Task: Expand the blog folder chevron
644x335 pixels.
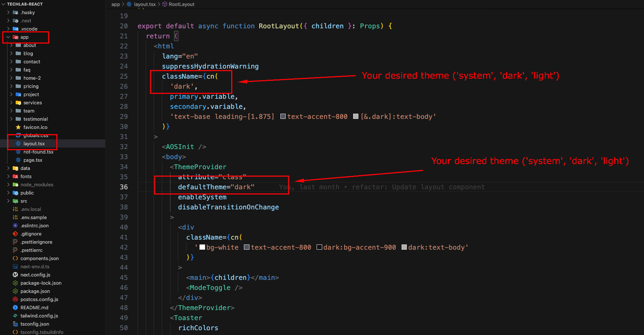Action: click(11, 53)
